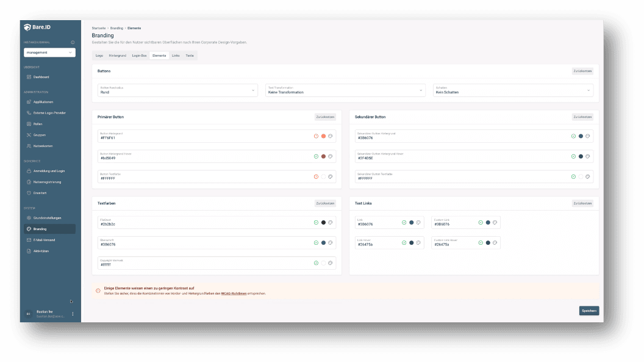Click the Fließtext #2b2b2c field
The image size is (644, 362).
coord(217,222)
